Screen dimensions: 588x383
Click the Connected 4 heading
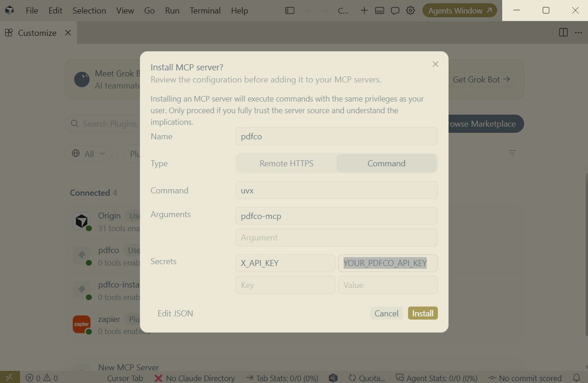[94, 193]
